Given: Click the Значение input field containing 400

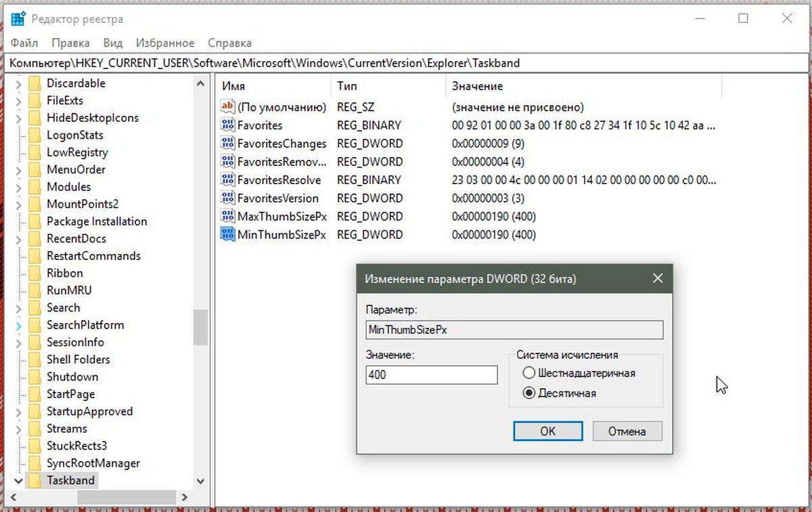Looking at the screenshot, I should [x=432, y=375].
